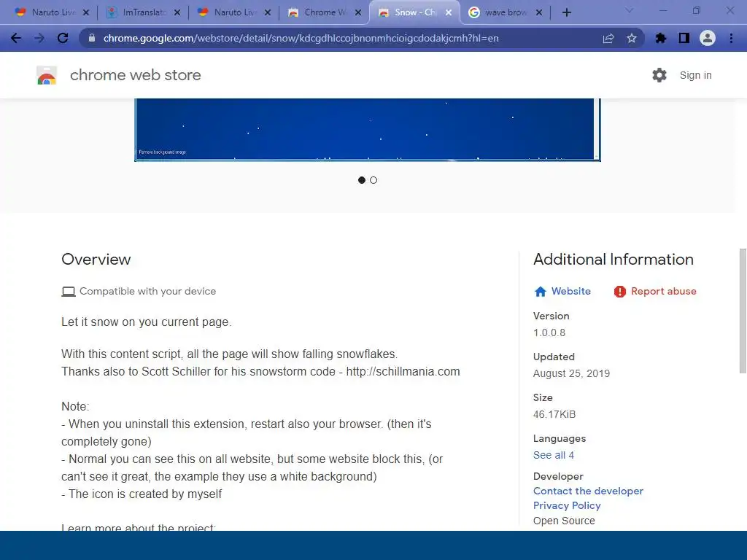Click the browser forward arrow
The image size is (747, 560).
coord(39,38)
